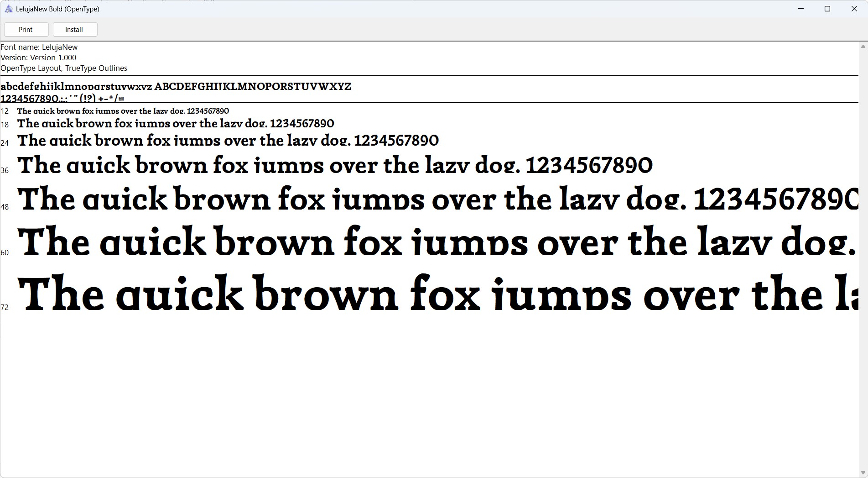
Task: Click "OpenType Layout, TrueType Outlines" text
Action: coord(64,68)
